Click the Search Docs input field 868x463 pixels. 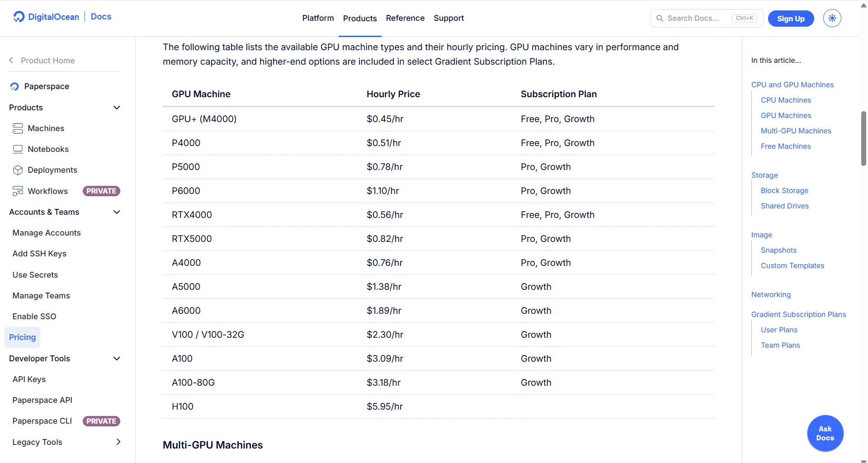tap(707, 18)
